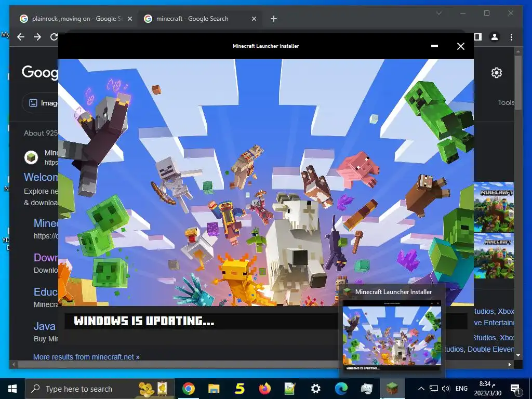Open File Explorer from the taskbar

point(214,389)
